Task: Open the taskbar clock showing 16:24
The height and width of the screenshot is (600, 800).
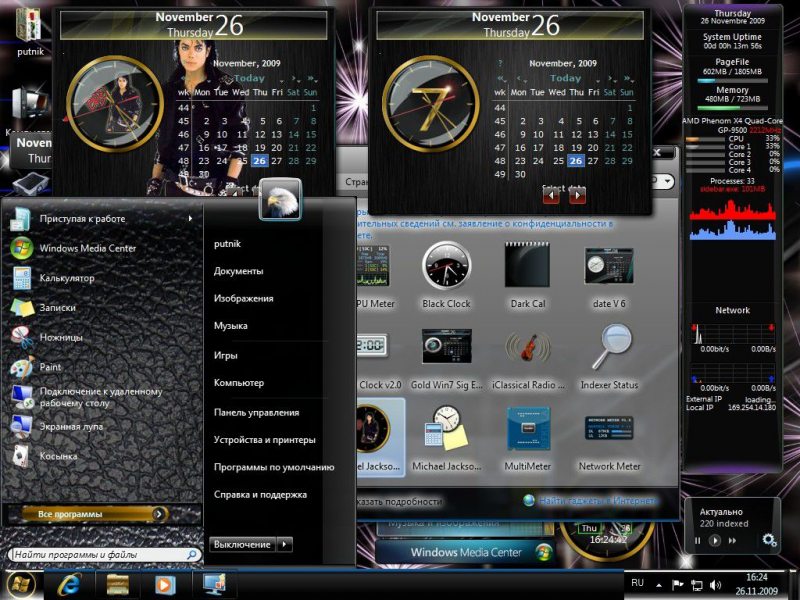Action: 757,584
